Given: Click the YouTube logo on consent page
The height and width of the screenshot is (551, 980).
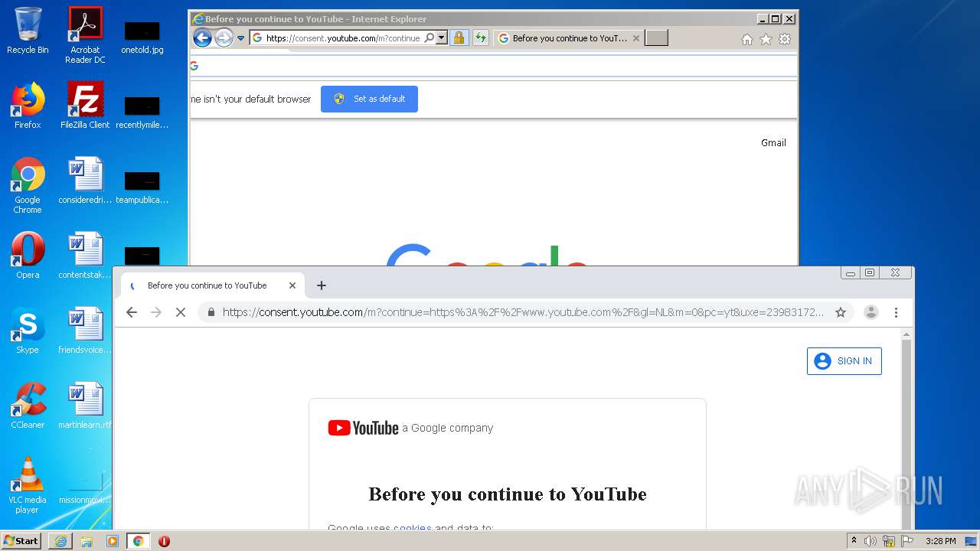Looking at the screenshot, I should [364, 428].
